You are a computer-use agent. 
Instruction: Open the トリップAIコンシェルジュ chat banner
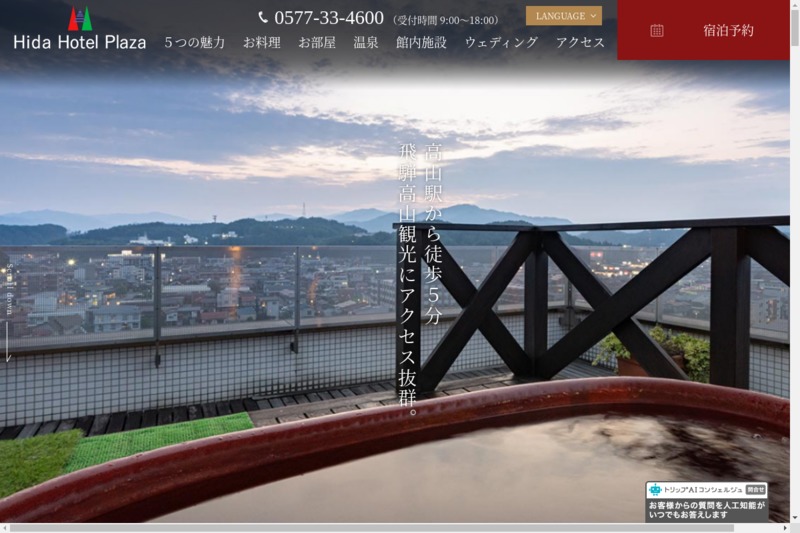(707, 502)
